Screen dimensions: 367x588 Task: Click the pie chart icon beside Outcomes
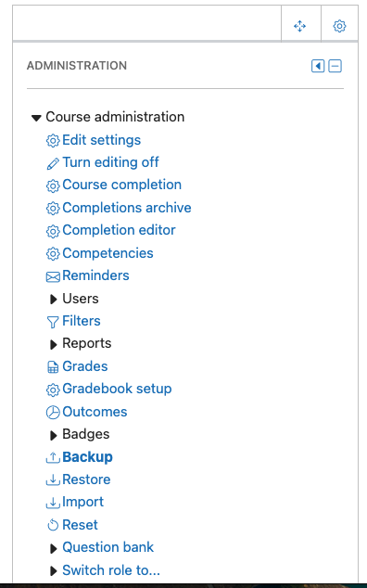tap(53, 412)
